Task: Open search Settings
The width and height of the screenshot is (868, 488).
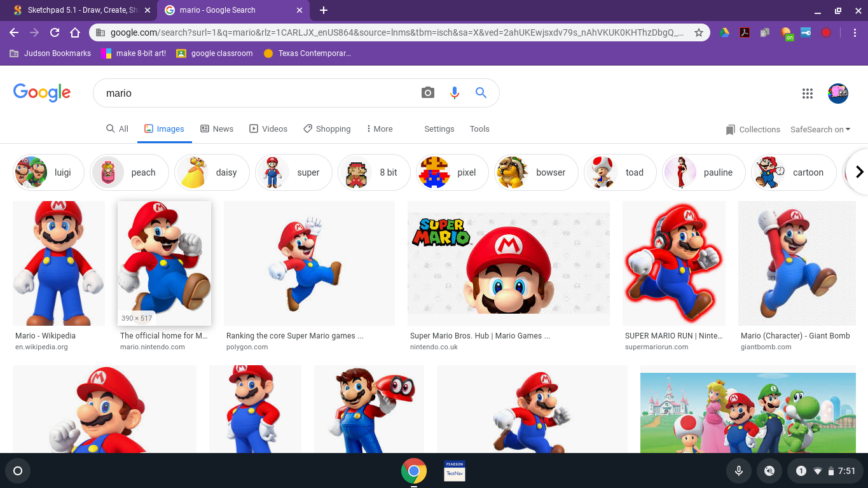Action: [x=439, y=129]
